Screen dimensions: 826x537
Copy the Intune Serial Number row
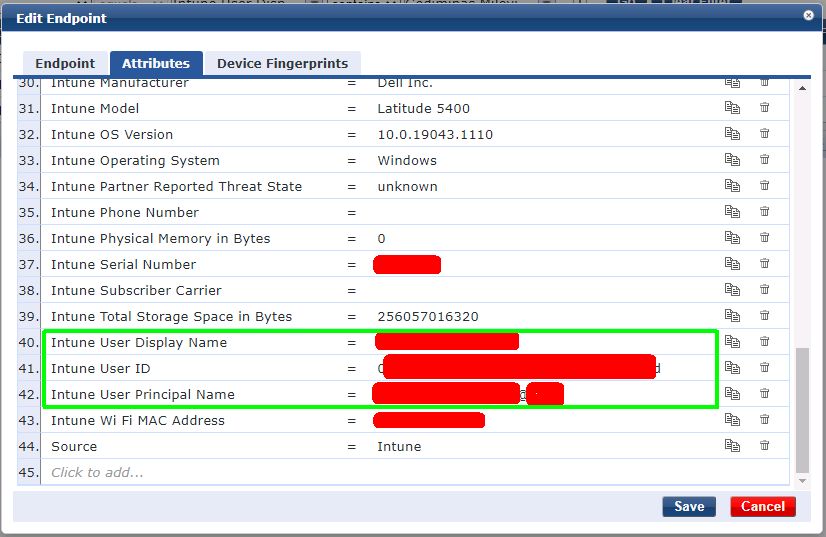732,263
